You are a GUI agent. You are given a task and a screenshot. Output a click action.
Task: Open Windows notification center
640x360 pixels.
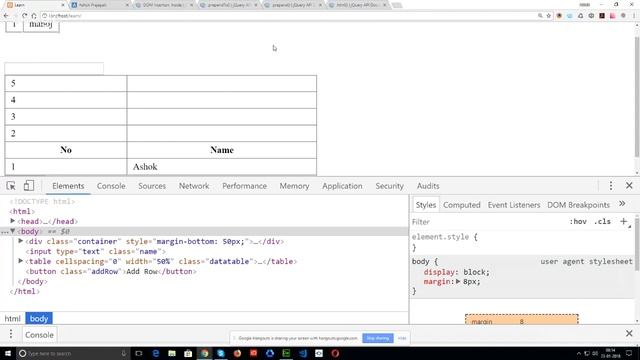pos(629,353)
